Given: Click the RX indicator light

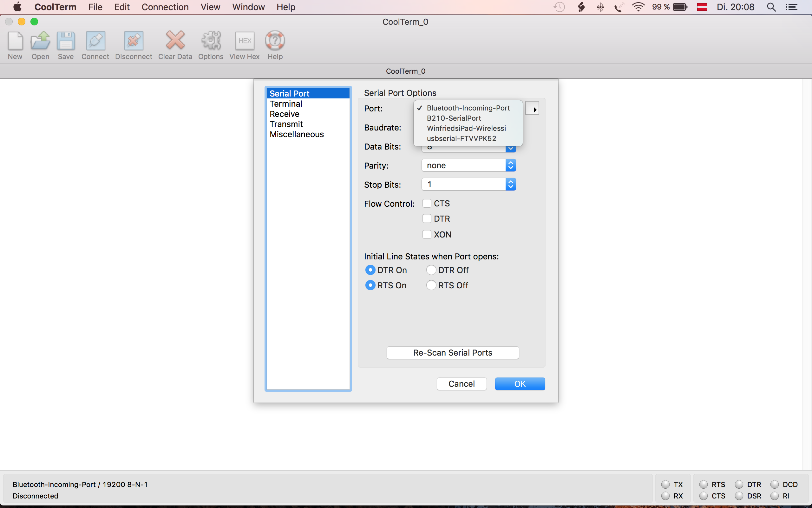Looking at the screenshot, I should pos(665,496).
